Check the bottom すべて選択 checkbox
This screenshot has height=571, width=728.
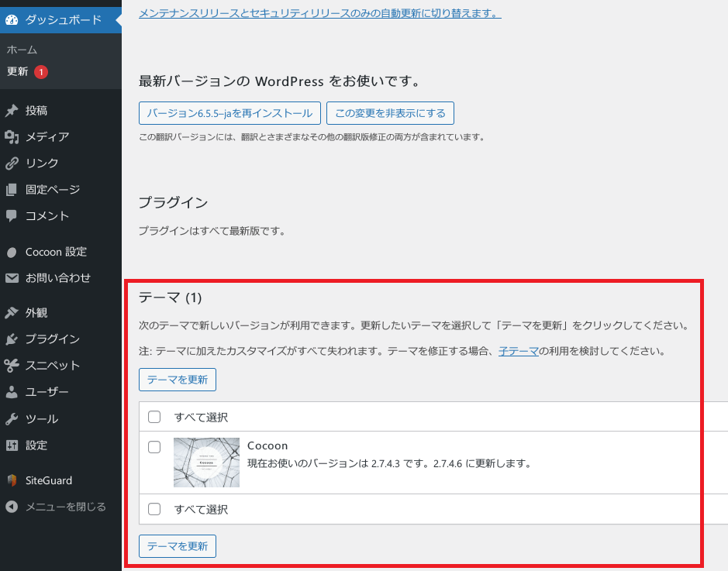pyautogui.click(x=154, y=509)
